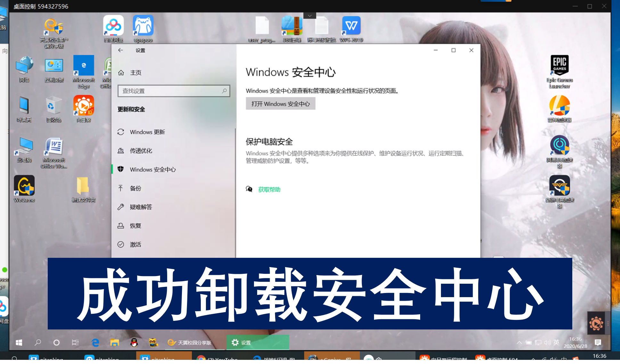This screenshot has width=620, height=364.
Task: Select the WPS 2019 desktop icon
Action: point(351,29)
